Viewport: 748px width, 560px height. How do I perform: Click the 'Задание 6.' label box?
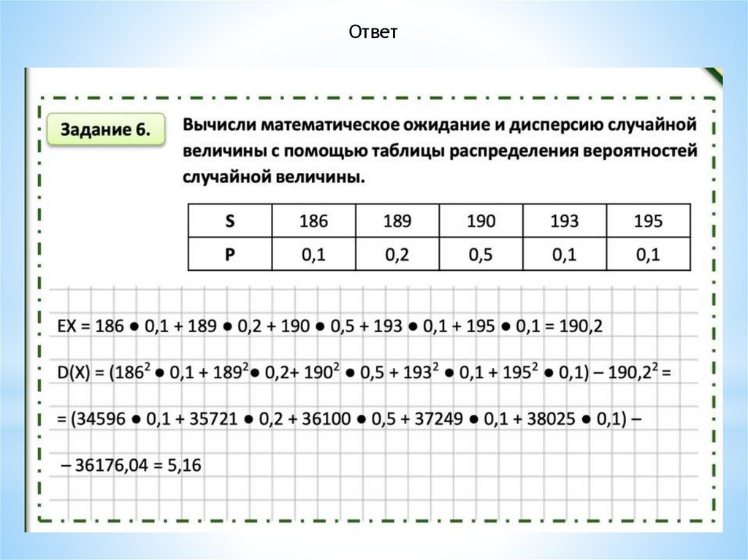click(106, 130)
